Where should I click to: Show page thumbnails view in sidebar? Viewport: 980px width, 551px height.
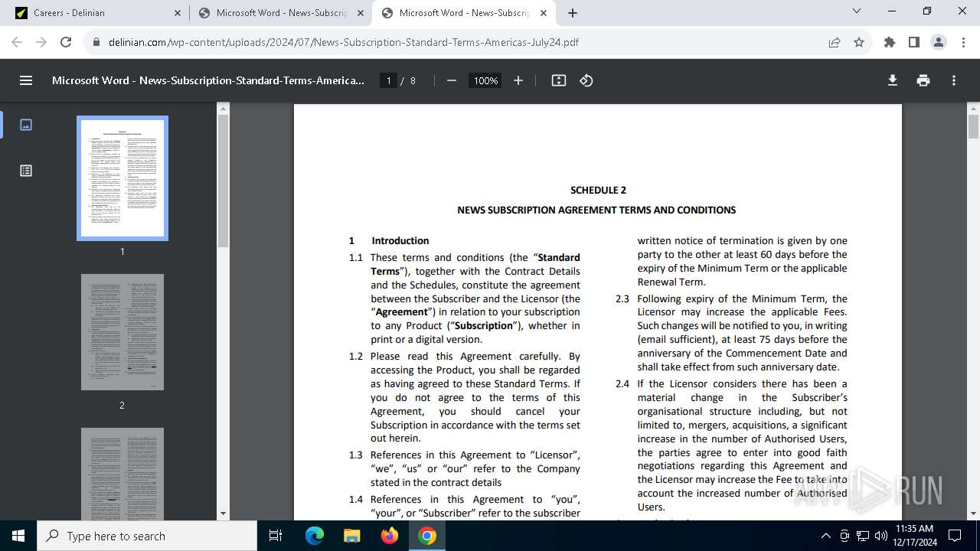point(26,124)
